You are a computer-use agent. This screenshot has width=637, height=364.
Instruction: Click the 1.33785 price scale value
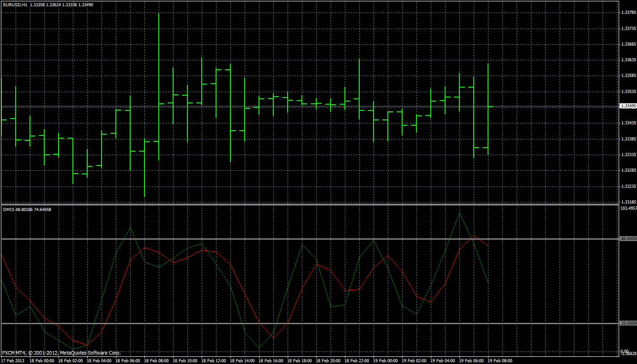coord(629,13)
